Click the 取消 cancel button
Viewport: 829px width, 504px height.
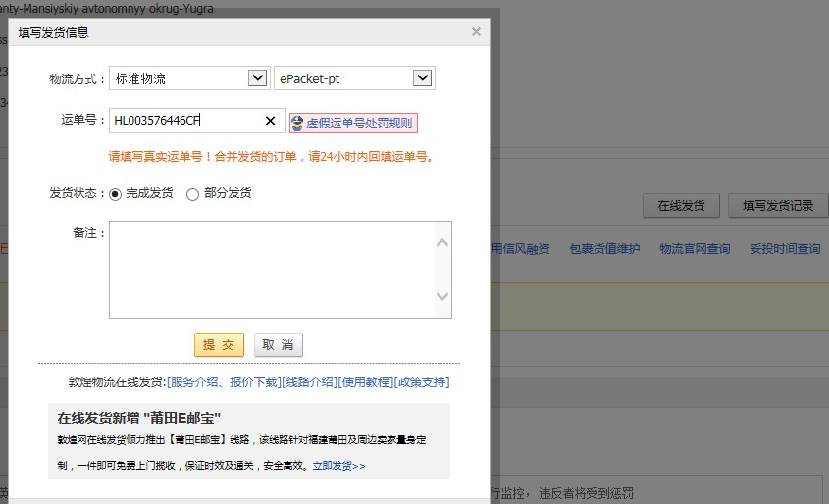click(x=279, y=345)
